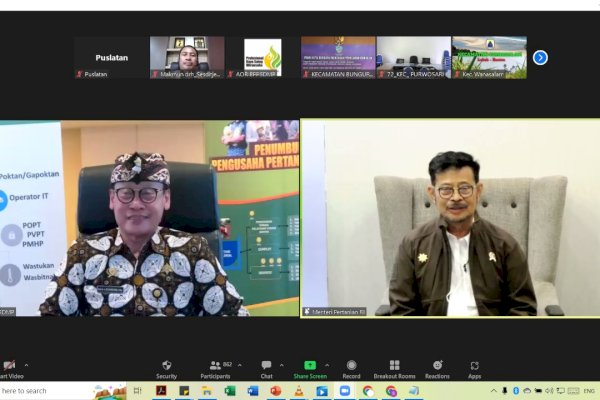Open VLC media player from taskbar
The width and height of the screenshot is (600, 400).
(x=298, y=391)
